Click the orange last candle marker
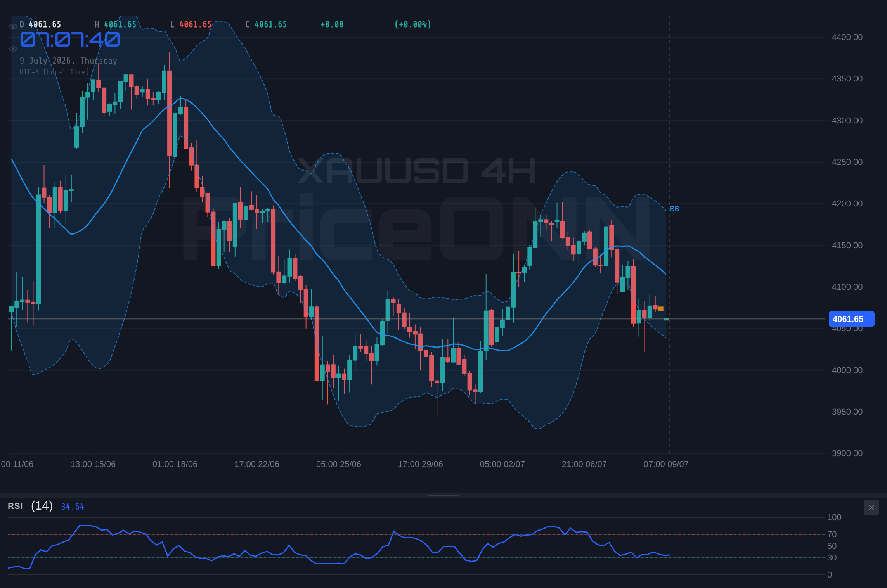 pos(661,309)
